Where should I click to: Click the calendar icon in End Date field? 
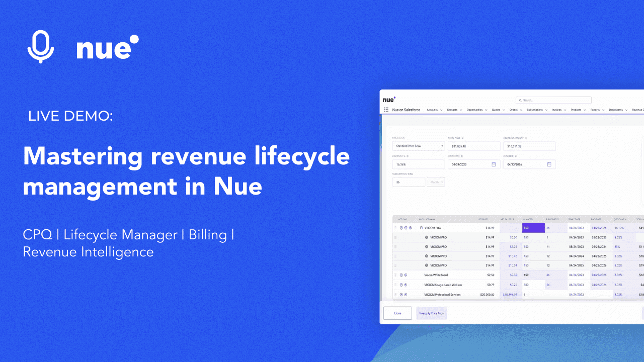(x=549, y=164)
